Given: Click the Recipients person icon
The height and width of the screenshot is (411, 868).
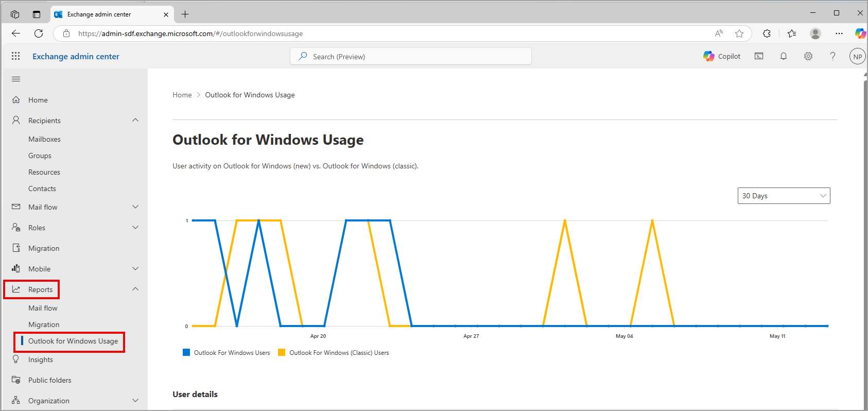Looking at the screenshot, I should click(16, 121).
